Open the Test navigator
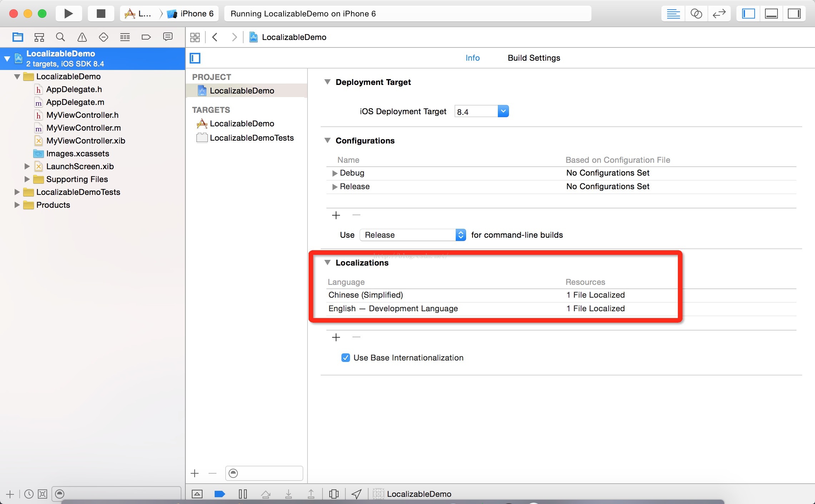Image resolution: width=815 pixels, height=504 pixels. 104,37
